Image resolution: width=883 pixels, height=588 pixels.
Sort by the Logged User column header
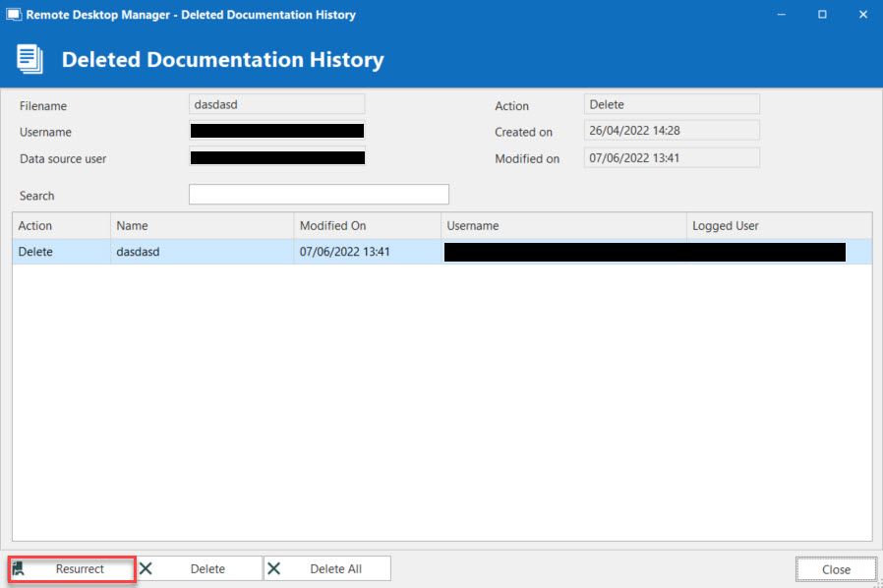click(x=777, y=226)
